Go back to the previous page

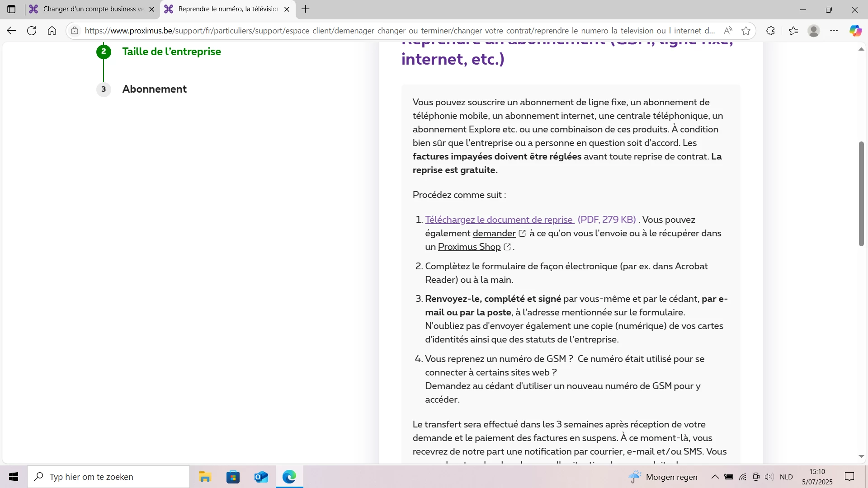[x=11, y=31]
